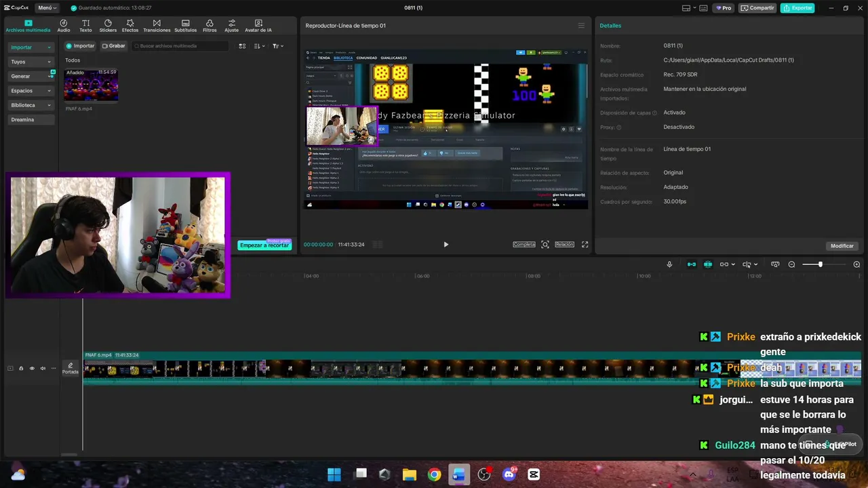Open Discord from taskbar
This screenshot has height=488, width=868.
click(x=509, y=474)
